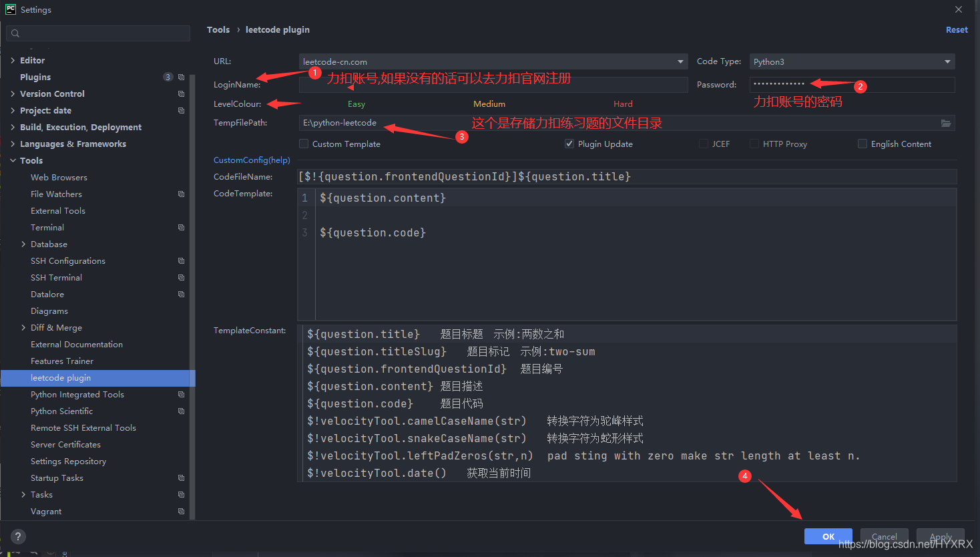This screenshot has width=980, height=557.
Task: Click the OK button
Action: (828, 536)
